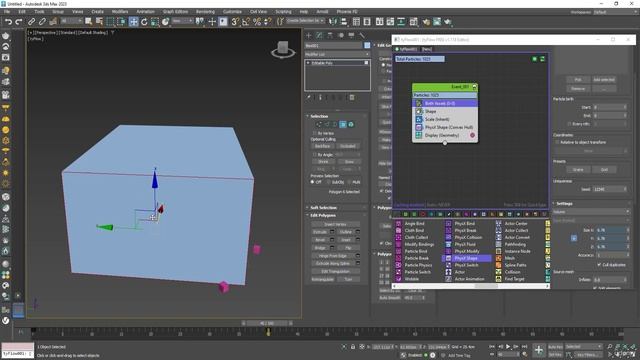Click the Backface culling button
The height and width of the screenshot is (360, 640).
[x=323, y=146]
